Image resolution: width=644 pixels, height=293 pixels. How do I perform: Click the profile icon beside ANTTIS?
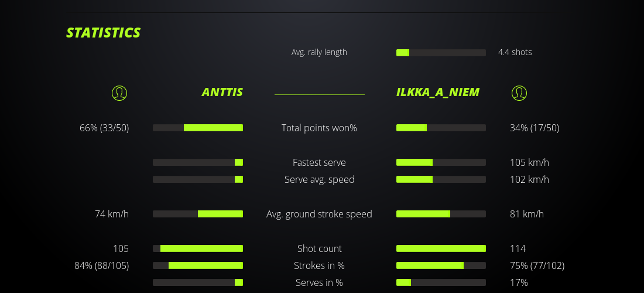(x=119, y=93)
